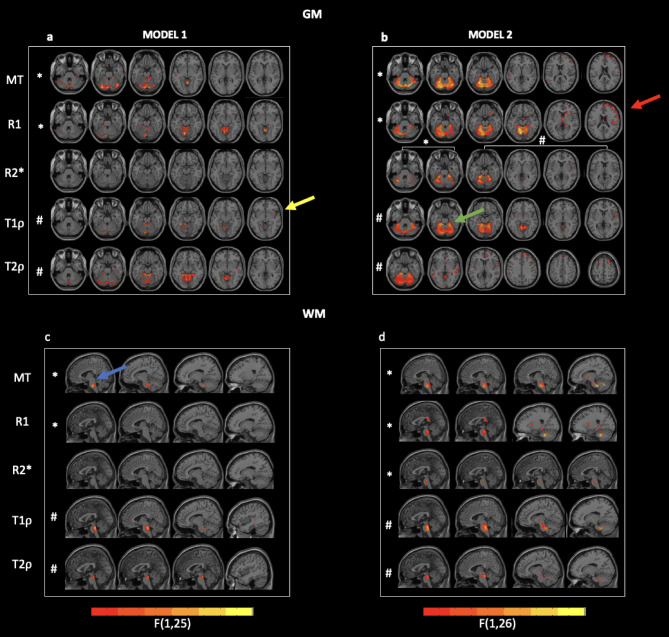669x637 pixels.
Task: Open the third sagittal slice of panel d's fourth row
Action: [x=540, y=516]
